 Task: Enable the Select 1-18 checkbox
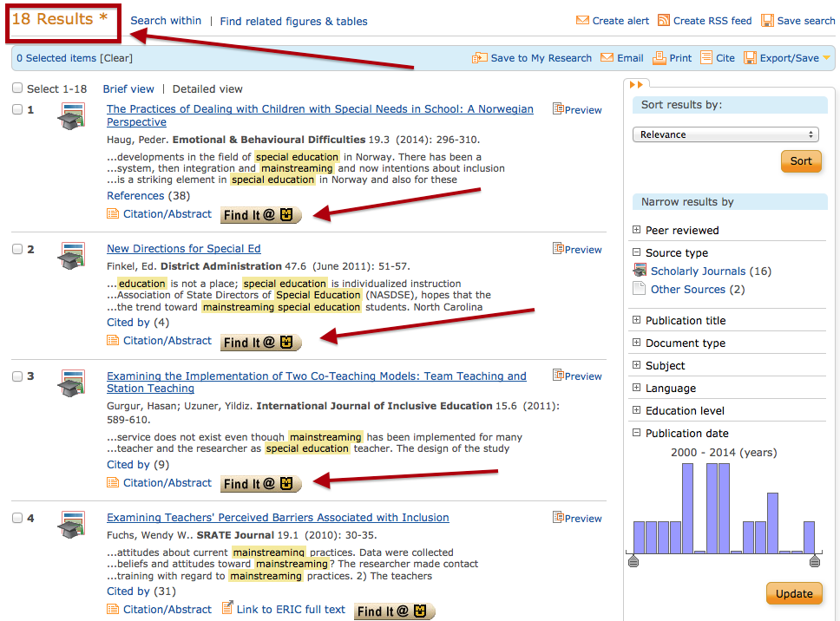(17, 88)
